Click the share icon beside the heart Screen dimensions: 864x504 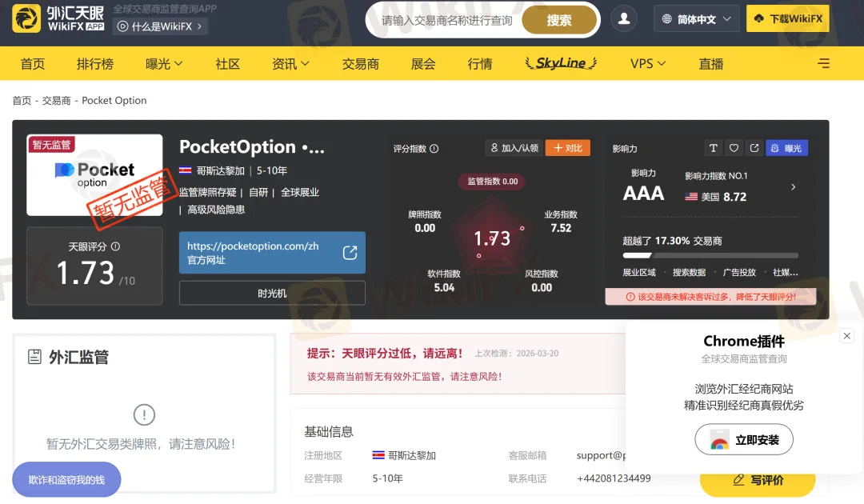click(754, 148)
